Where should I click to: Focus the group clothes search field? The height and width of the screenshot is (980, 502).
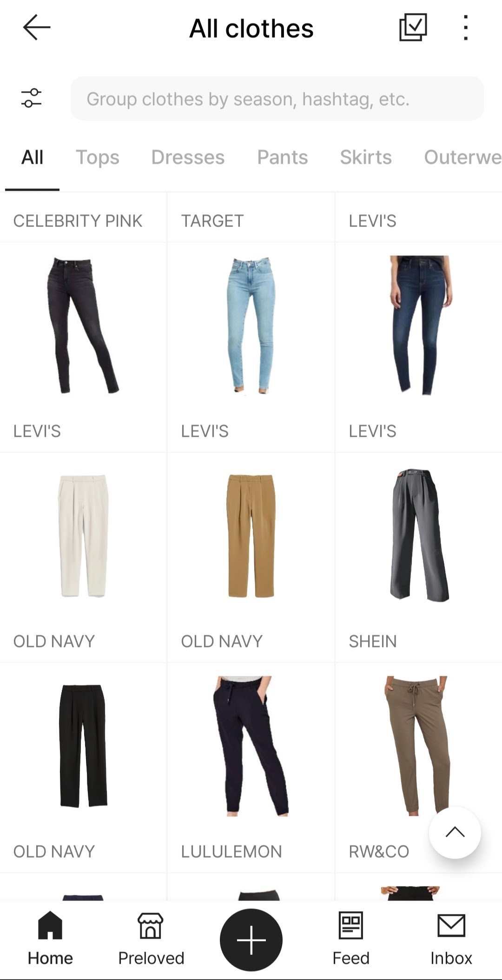[x=277, y=99]
